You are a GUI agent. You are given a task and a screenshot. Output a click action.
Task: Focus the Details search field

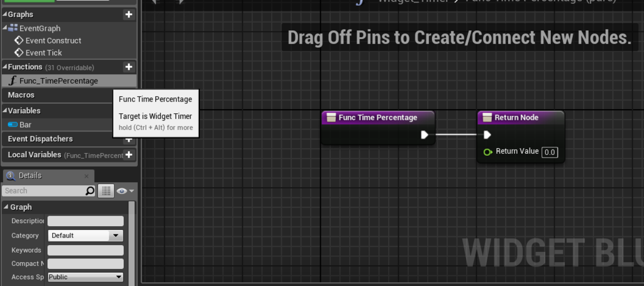pyautogui.click(x=43, y=190)
